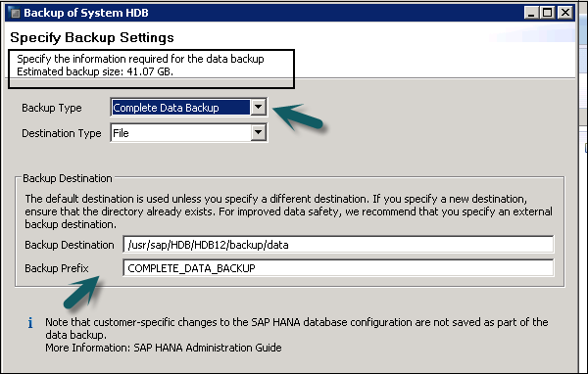Click the Backup Destination group box title
Image resolution: width=588 pixels, height=374 pixels.
pos(68,178)
